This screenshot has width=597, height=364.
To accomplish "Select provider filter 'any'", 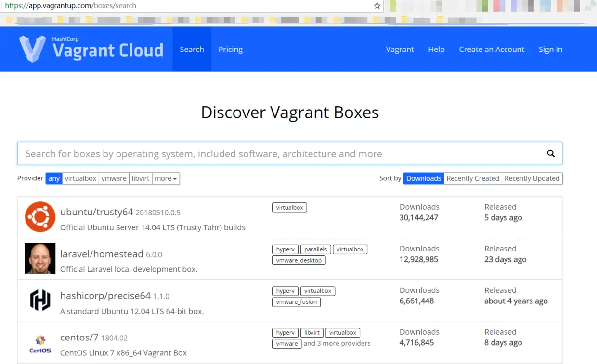I will 54,178.
